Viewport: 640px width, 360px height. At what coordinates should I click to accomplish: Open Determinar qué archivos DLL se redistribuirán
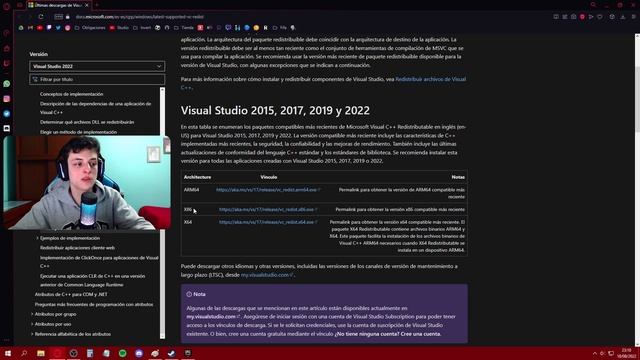[87, 122]
